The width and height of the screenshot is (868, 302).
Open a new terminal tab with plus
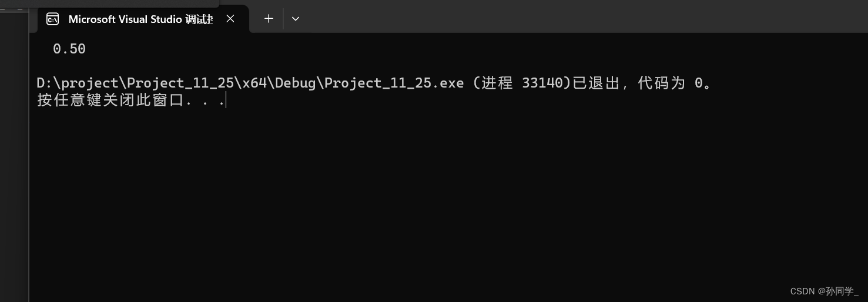coord(269,19)
